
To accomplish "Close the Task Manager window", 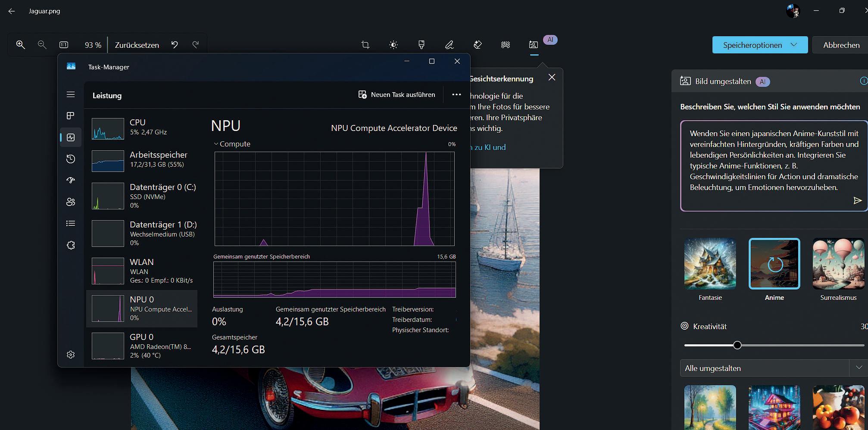I will point(457,61).
